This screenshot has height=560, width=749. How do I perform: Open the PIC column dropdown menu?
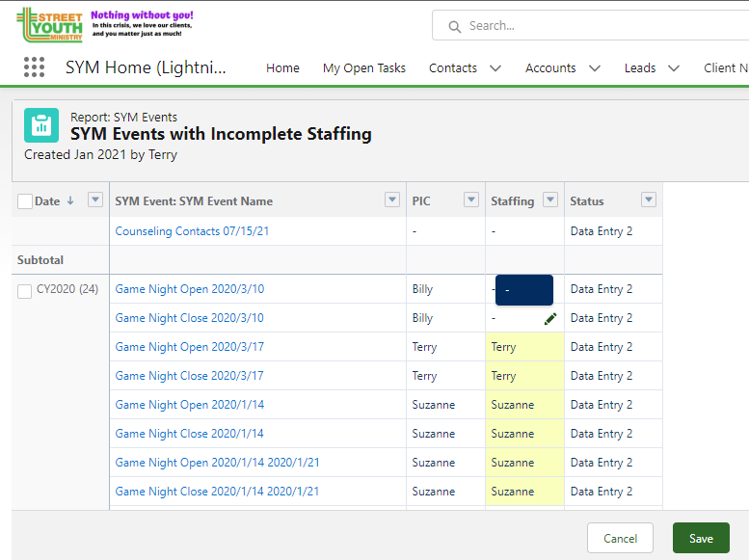tap(471, 200)
